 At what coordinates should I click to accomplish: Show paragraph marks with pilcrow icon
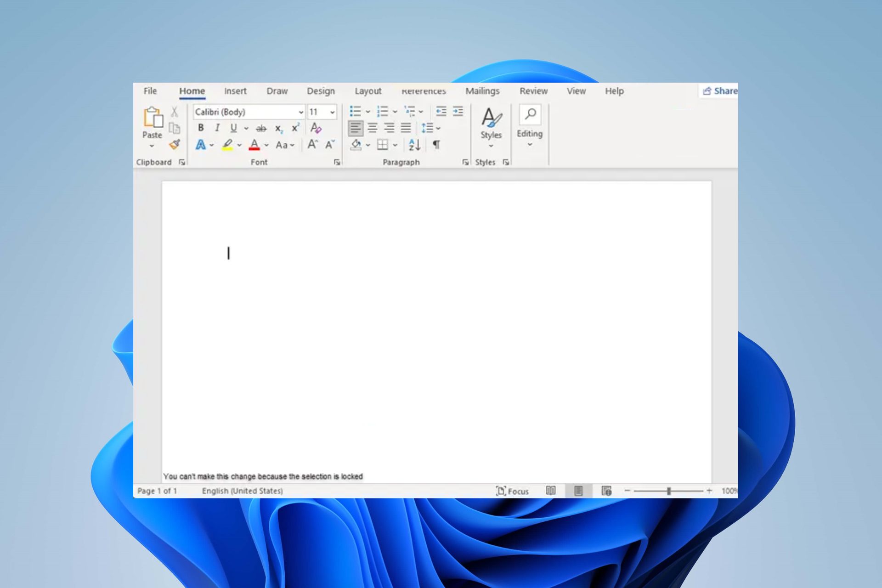click(436, 145)
